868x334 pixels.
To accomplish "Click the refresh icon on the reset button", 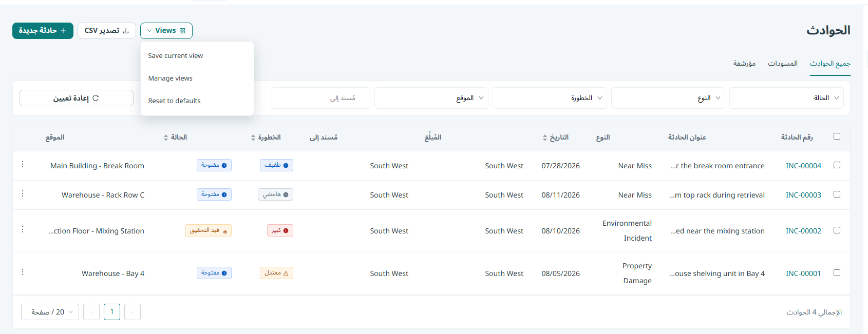I will pos(96,98).
